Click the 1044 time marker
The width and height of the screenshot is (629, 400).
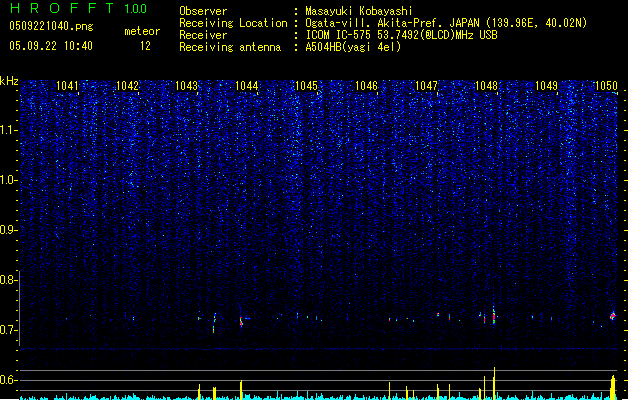pyautogui.click(x=246, y=86)
